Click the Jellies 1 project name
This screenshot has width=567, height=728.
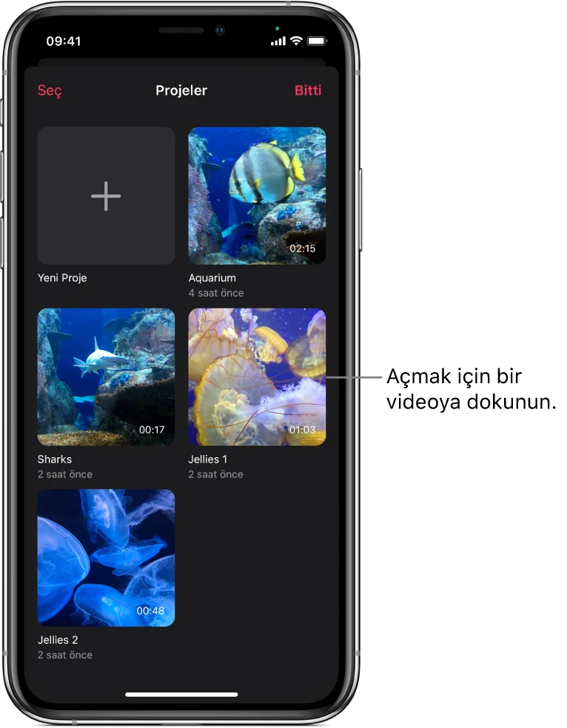(208, 459)
